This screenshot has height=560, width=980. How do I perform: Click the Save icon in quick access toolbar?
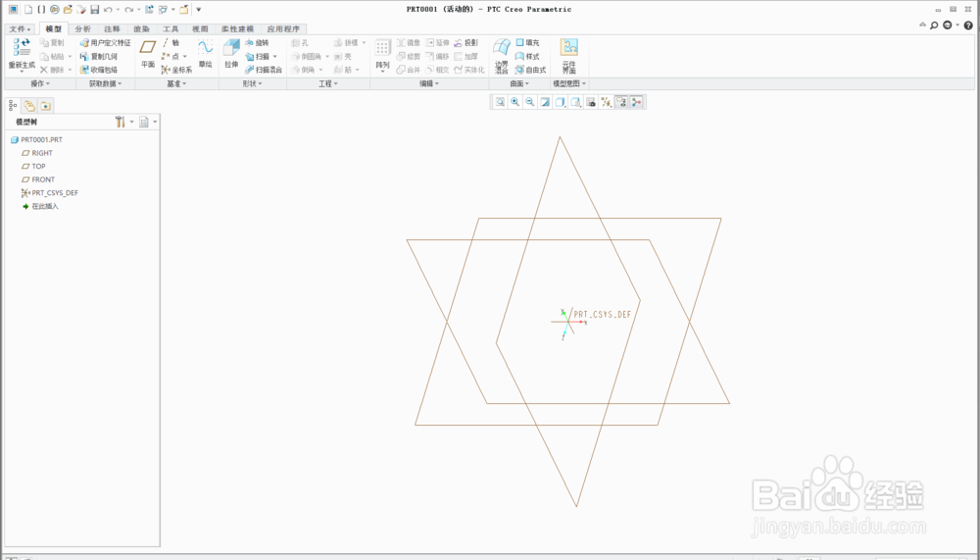pyautogui.click(x=94, y=10)
